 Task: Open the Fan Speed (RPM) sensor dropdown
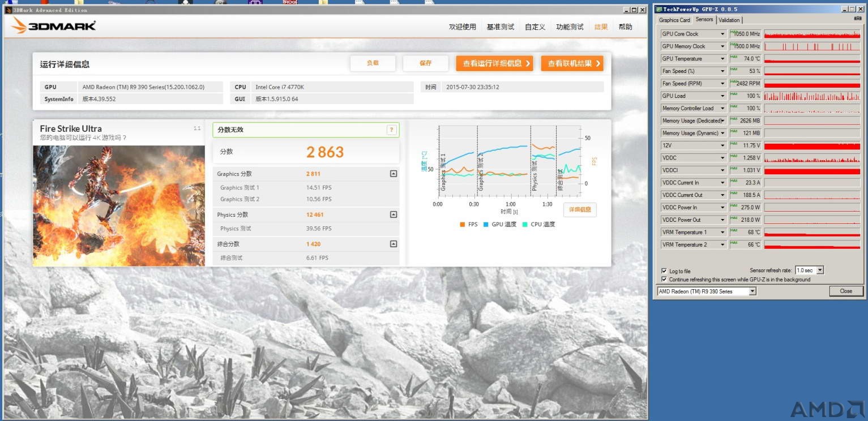pos(722,84)
